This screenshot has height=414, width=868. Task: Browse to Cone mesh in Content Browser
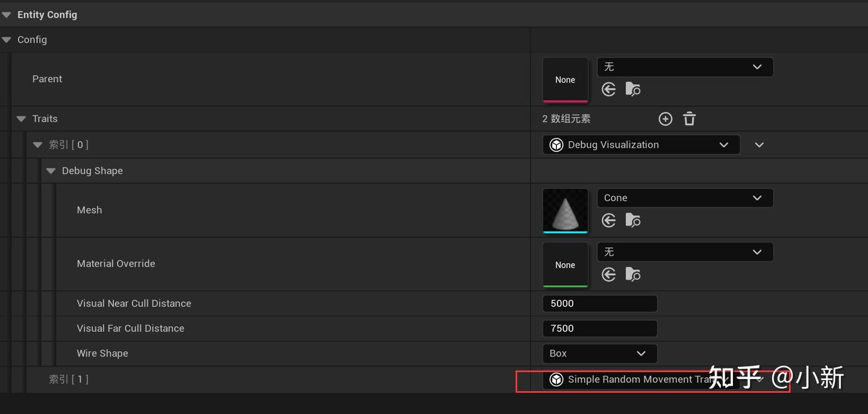point(633,220)
